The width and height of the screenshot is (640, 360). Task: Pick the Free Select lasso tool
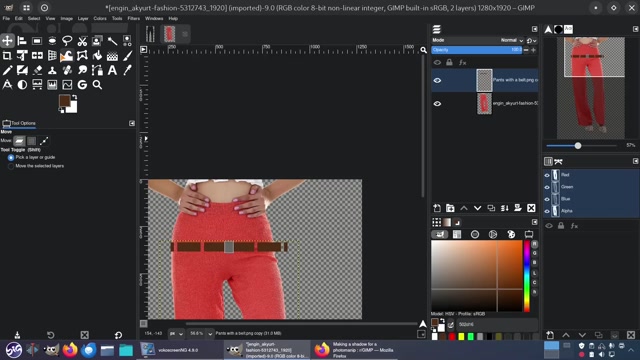point(67,40)
